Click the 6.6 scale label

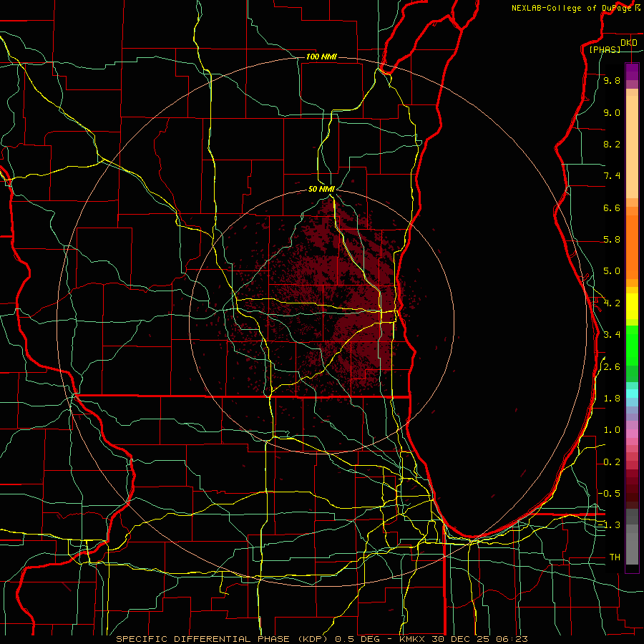[612, 208]
